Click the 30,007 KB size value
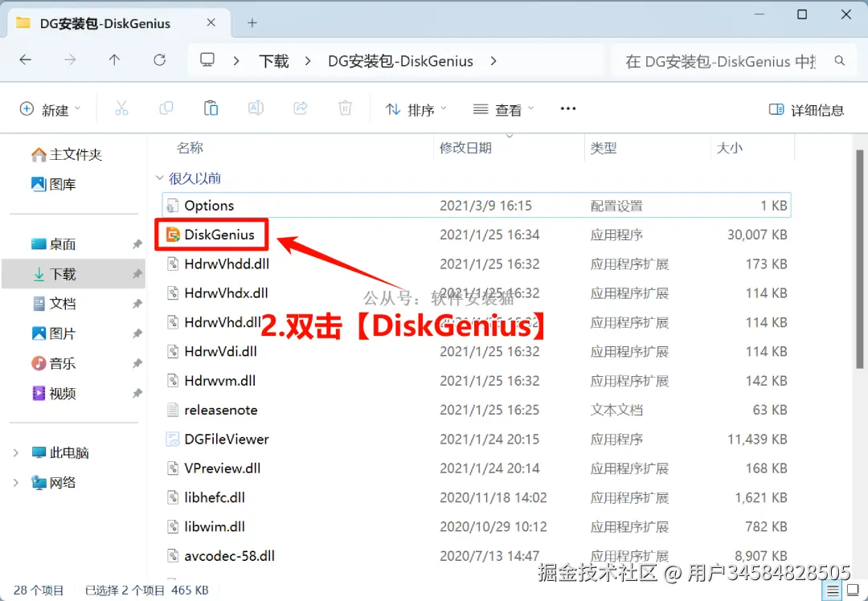 coord(757,235)
